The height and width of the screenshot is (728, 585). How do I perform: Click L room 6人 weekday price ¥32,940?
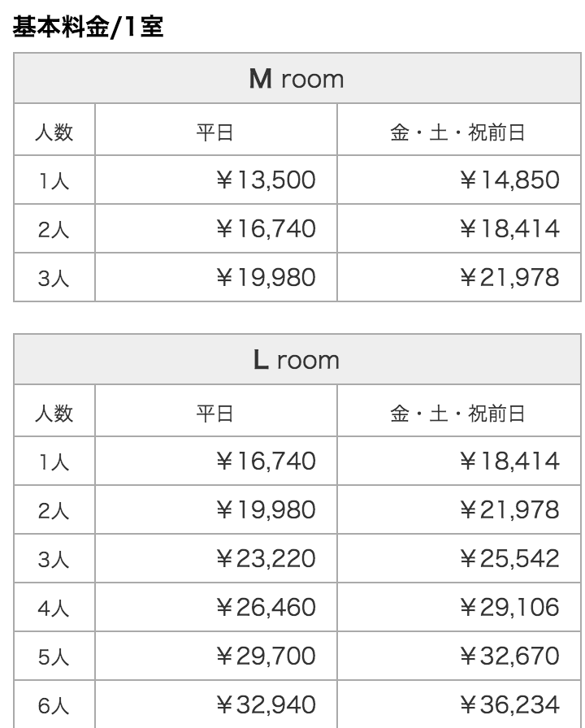point(266,704)
